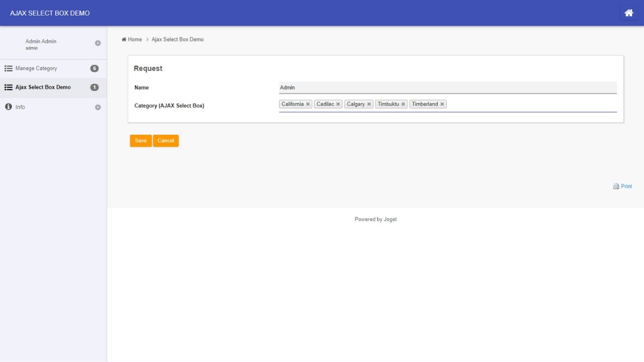
Task: Open Manage Category in the sidebar
Action: coord(53,68)
